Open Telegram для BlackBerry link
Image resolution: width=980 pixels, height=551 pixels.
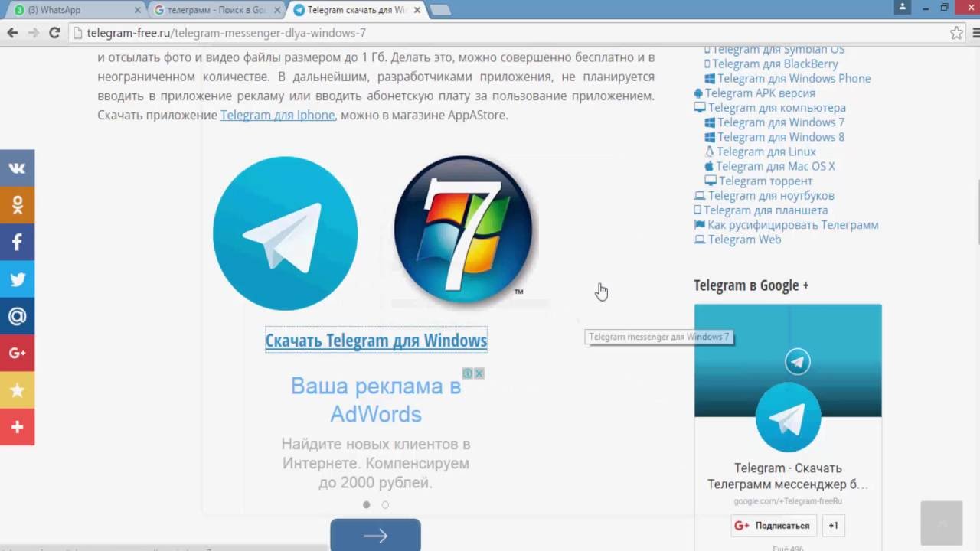[x=775, y=64]
